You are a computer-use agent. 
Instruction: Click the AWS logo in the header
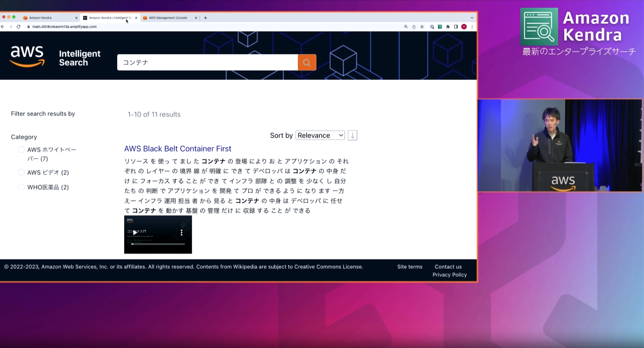pos(27,57)
